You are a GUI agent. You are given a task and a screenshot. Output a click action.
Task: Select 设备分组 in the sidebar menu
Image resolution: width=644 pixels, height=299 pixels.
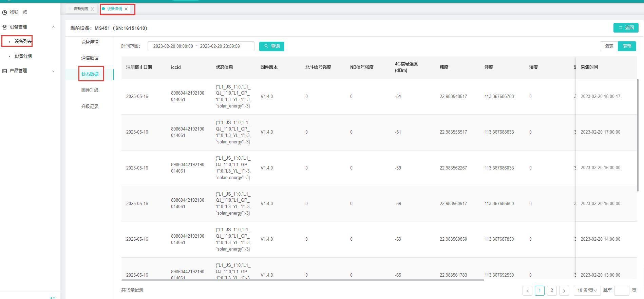[x=23, y=56]
